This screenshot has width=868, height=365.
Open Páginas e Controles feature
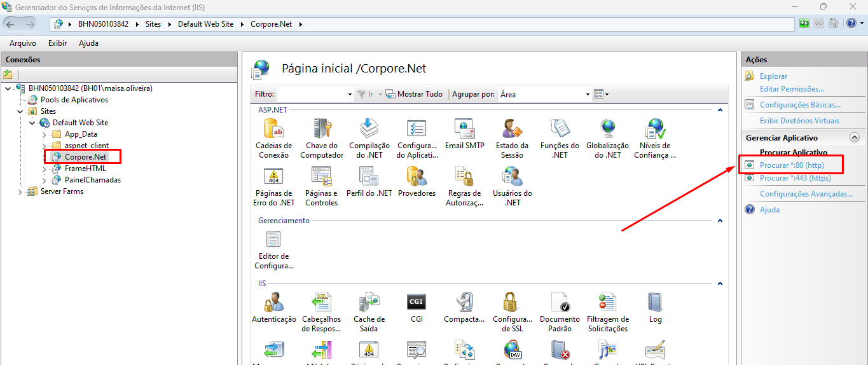pos(322,186)
